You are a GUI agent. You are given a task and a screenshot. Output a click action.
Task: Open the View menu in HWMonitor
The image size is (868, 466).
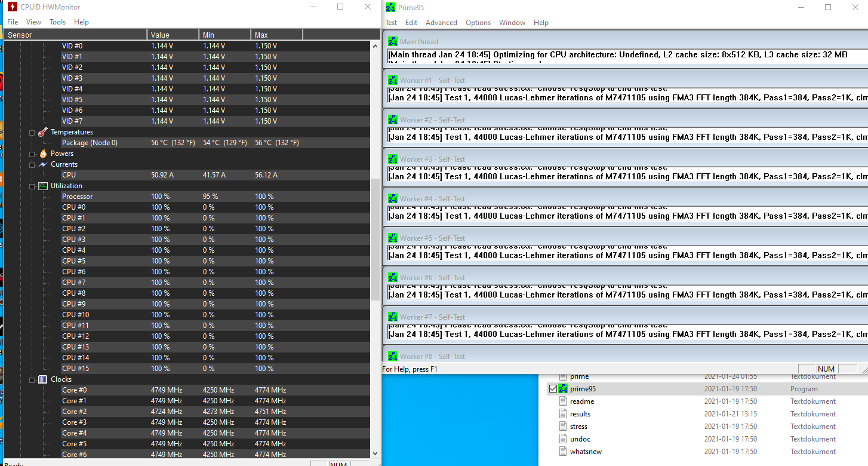coord(33,22)
